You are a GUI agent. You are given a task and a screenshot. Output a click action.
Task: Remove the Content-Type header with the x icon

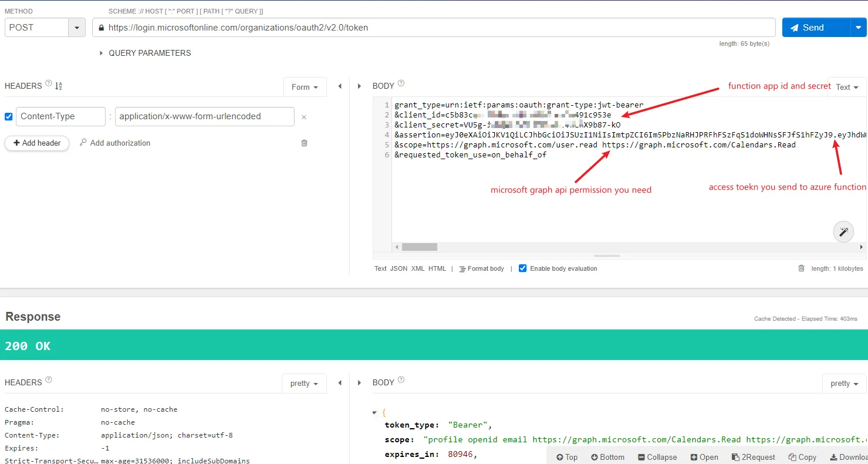(304, 117)
